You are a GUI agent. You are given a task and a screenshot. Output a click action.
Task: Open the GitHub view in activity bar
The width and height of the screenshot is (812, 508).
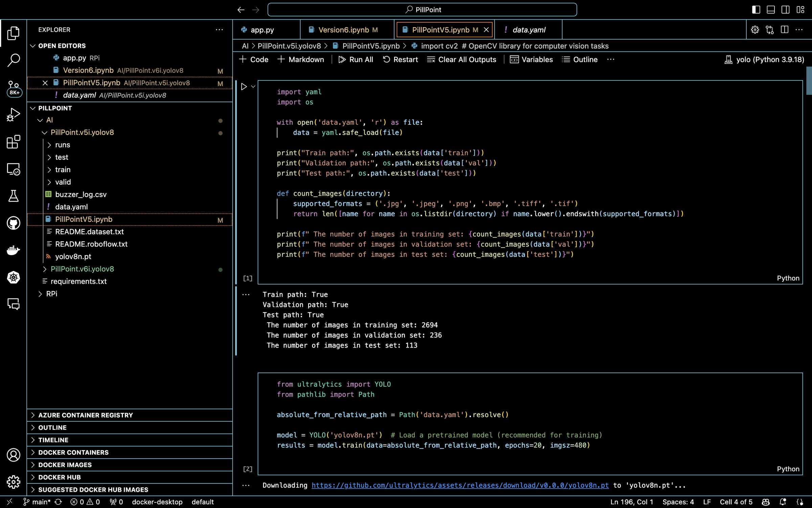coord(14,223)
